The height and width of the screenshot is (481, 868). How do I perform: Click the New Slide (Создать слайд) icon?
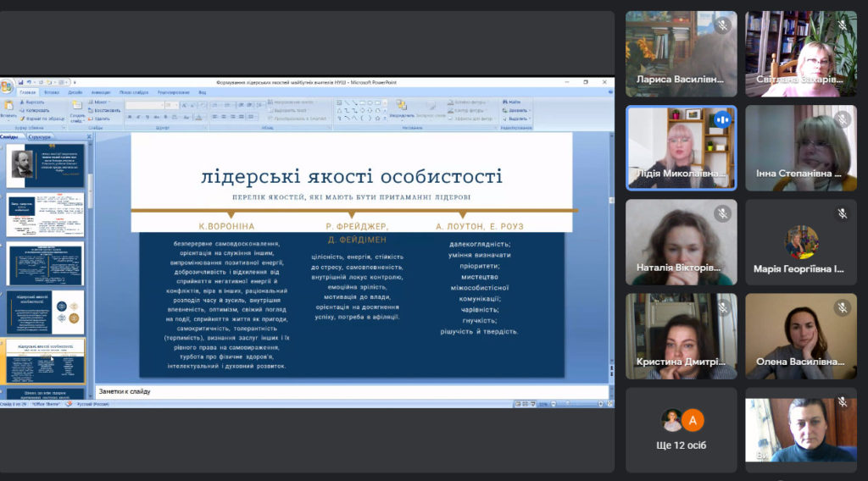click(x=77, y=105)
